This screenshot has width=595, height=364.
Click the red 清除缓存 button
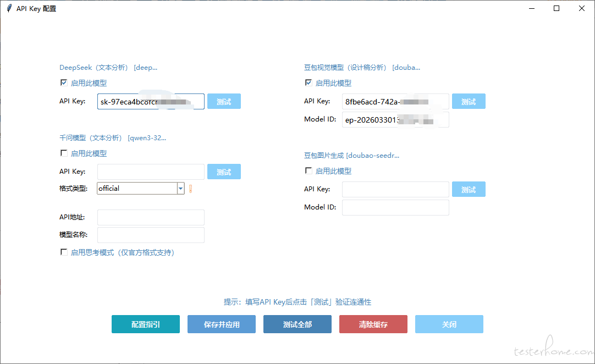373,324
